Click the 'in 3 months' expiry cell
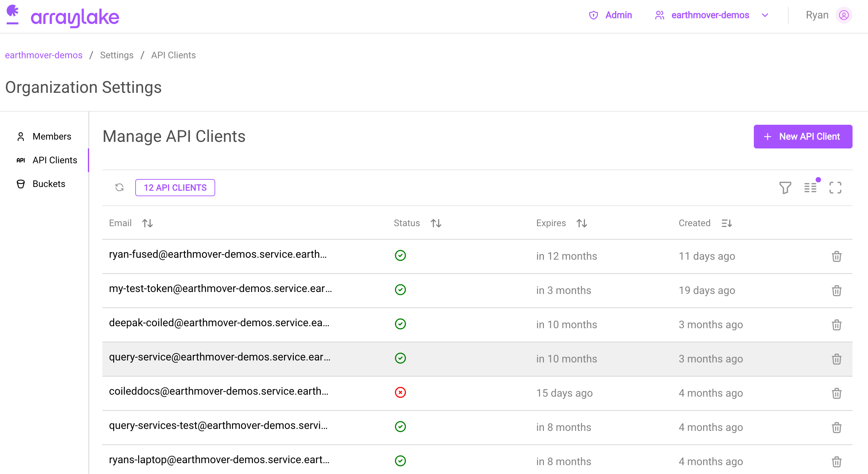Screen dimensions: 868x474 (x=563, y=291)
